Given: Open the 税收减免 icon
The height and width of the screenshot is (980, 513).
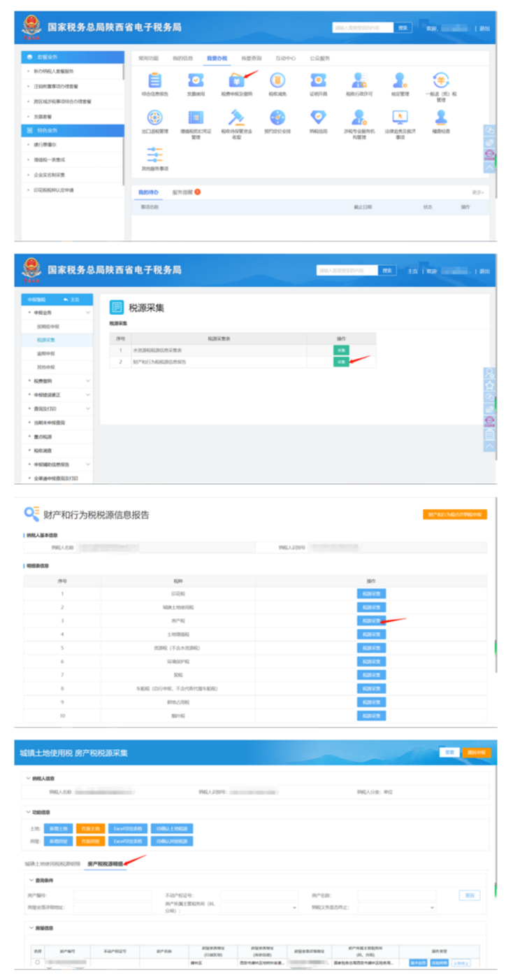Looking at the screenshot, I should [x=277, y=80].
